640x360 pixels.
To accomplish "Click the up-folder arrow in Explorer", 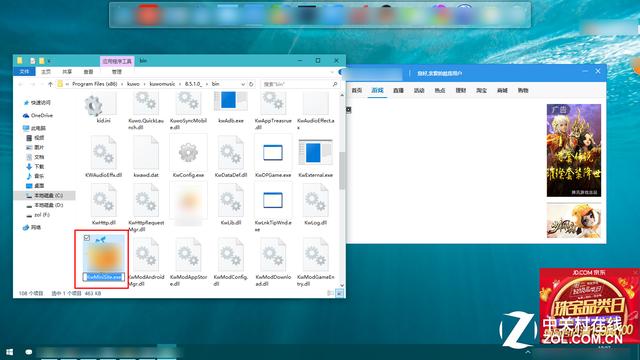I will [50, 84].
